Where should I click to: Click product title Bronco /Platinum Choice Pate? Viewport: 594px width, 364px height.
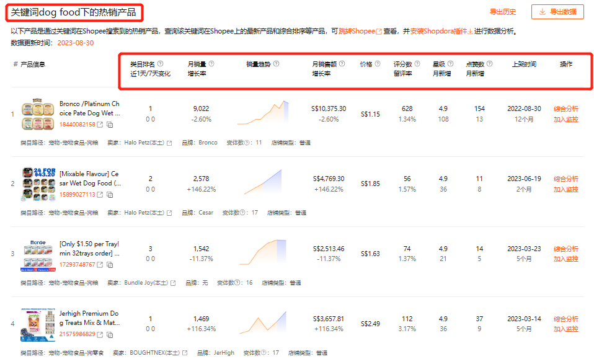pos(89,109)
